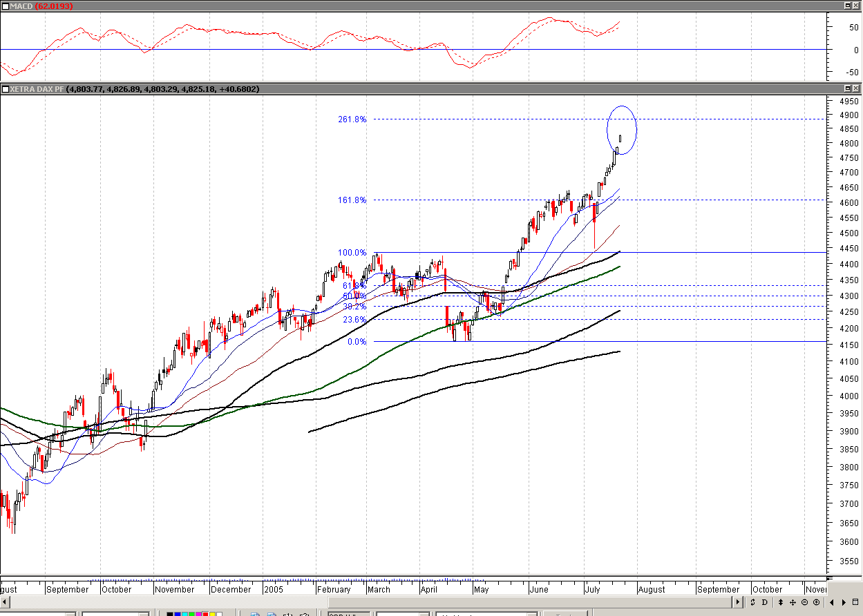The width and height of the screenshot is (863, 616).
Task: Click the right triangle scroll-forward icon
Action: click(844, 602)
